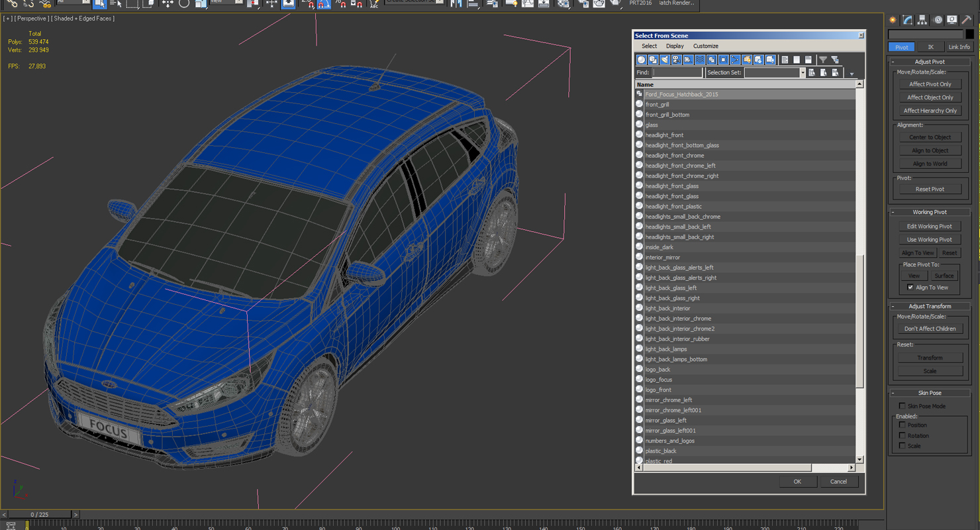Open the small arrow dropdown right of Selection Set icons
The width and height of the screenshot is (980, 530).
pyautogui.click(x=852, y=74)
